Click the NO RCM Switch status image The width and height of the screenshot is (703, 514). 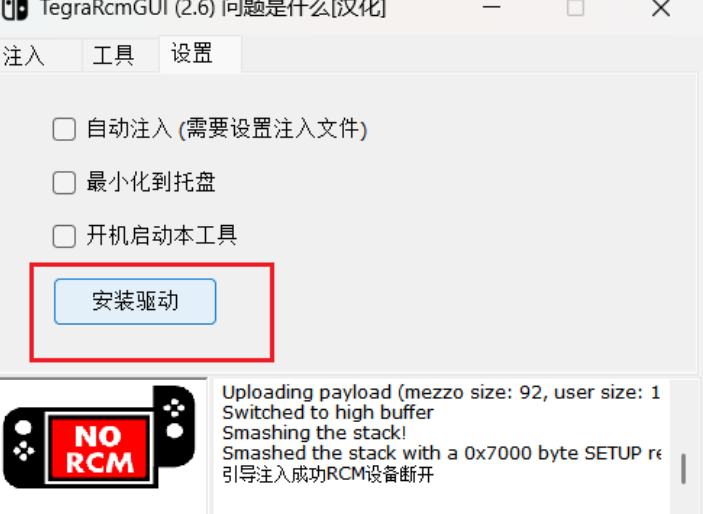tap(100, 437)
